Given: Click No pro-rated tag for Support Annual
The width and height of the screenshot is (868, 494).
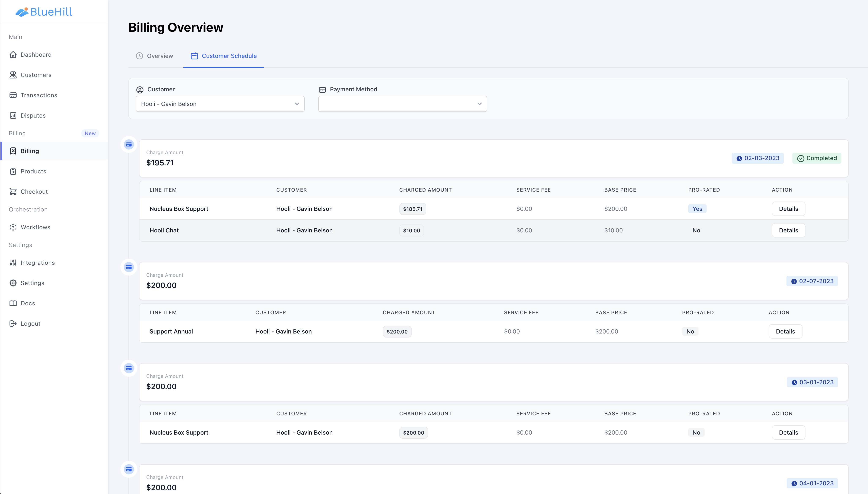Looking at the screenshot, I should click(x=690, y=331).
